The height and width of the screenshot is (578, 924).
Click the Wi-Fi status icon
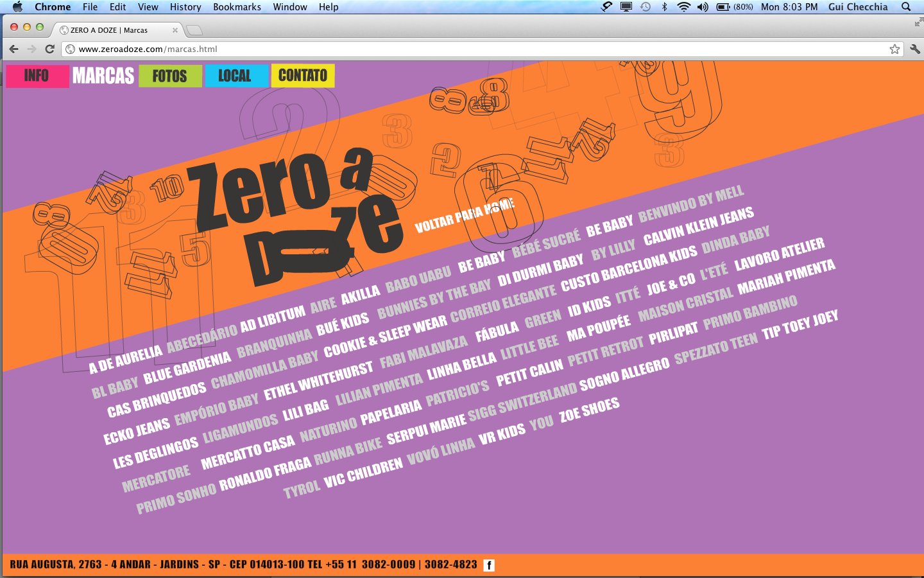pyautogui.click(x=683, y=7)
